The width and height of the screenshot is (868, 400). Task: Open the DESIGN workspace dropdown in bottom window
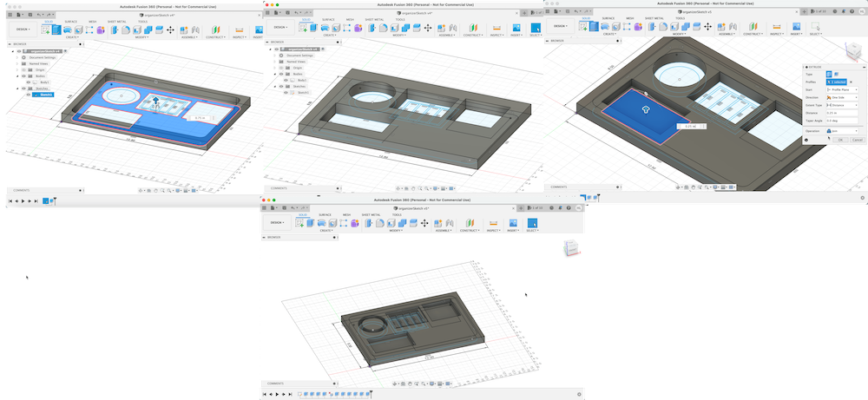pyautogui.click(x=275, y=222)
